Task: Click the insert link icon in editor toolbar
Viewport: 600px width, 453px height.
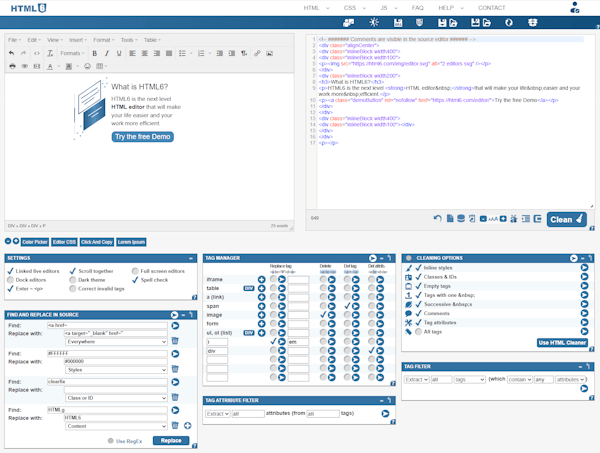Action: (257, 54)
